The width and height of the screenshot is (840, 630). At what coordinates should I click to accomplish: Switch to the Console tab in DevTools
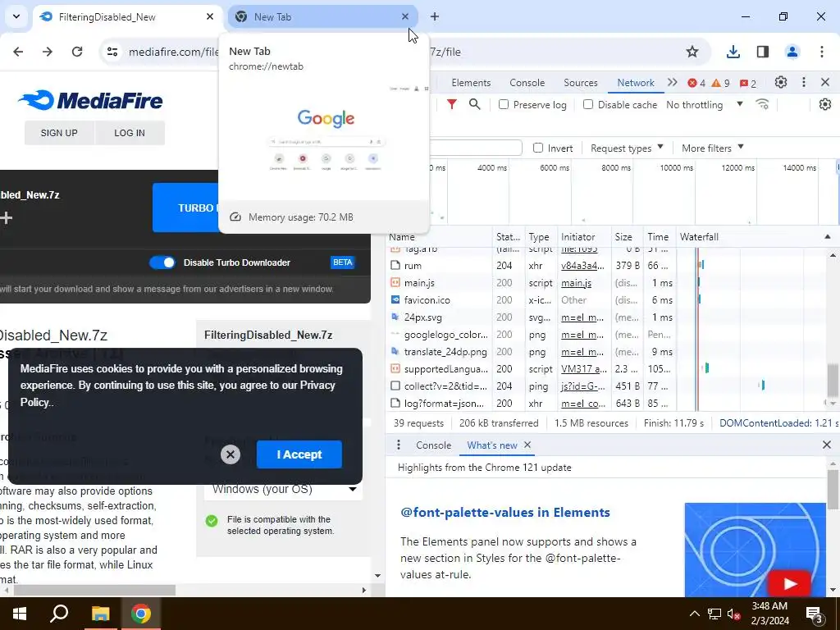(x=527, y=83)
